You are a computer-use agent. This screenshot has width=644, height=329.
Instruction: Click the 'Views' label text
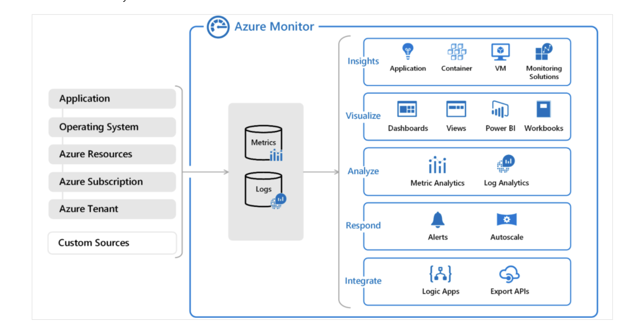[456, 128]
